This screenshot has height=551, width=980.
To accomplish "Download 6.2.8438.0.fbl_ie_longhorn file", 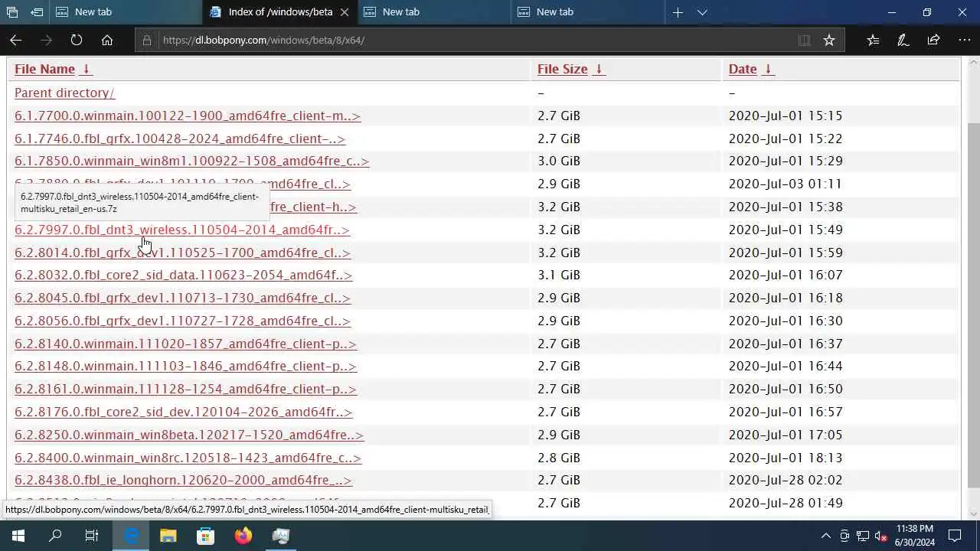I will pos(183,480).
